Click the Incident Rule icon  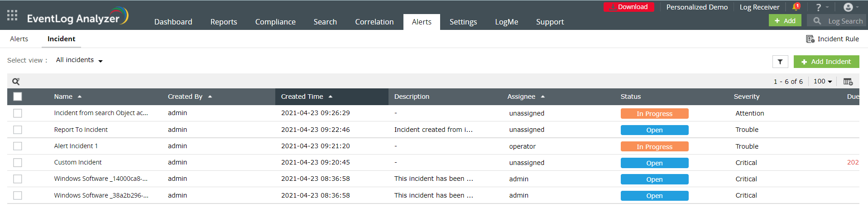[x=810, y=39]
